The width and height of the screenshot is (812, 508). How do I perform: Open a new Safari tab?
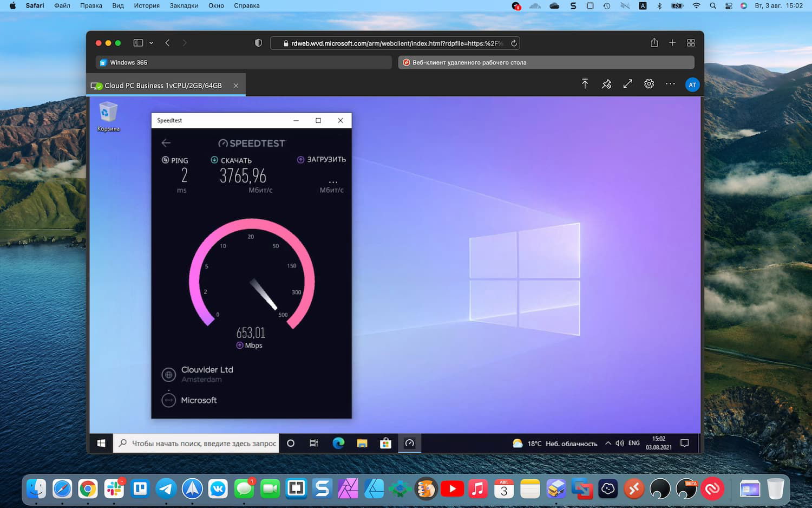pyautogui.click(x=672, y=43)
